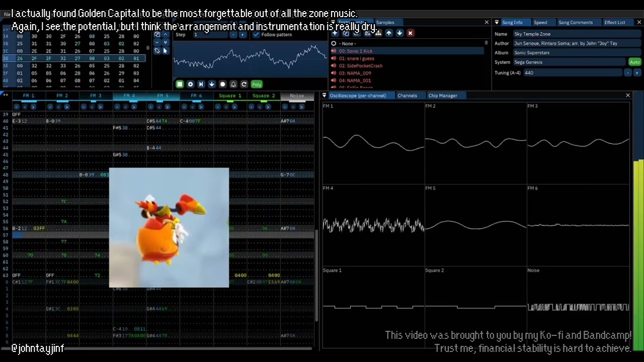The height and width of the screenshot is (362, 644).
Task: Toggle edit record mode circle icon
Action: click(x=222, y=84)
